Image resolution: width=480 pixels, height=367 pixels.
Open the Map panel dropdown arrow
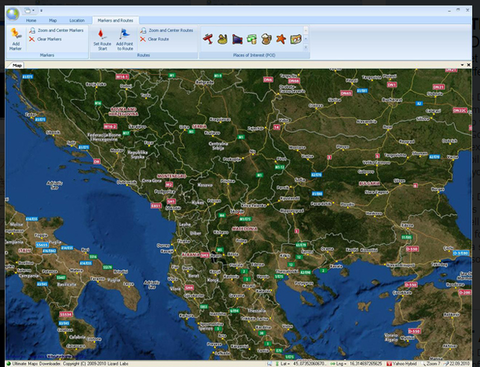coord(462,65)
